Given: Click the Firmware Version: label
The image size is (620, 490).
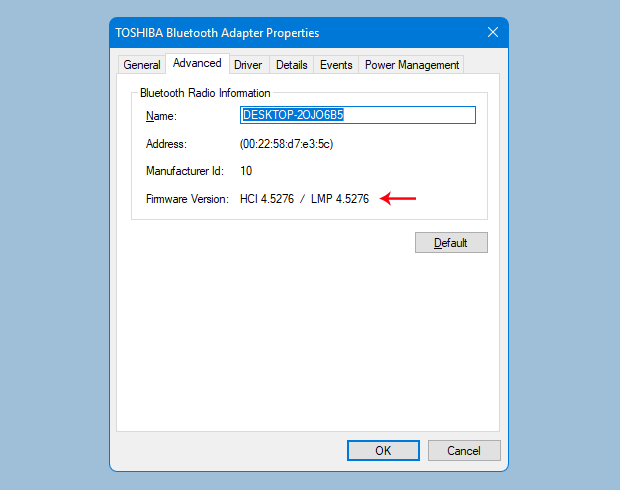Looking at the screenshot, I should point(187,199).
